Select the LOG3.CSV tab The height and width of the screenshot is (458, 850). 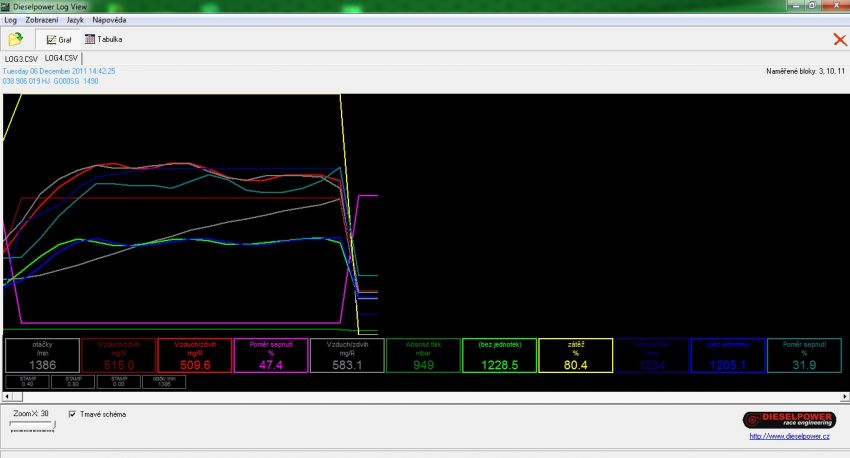[21, 59]
